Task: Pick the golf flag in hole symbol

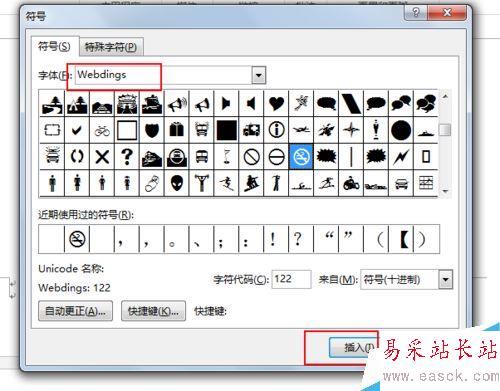Action: 227,157
